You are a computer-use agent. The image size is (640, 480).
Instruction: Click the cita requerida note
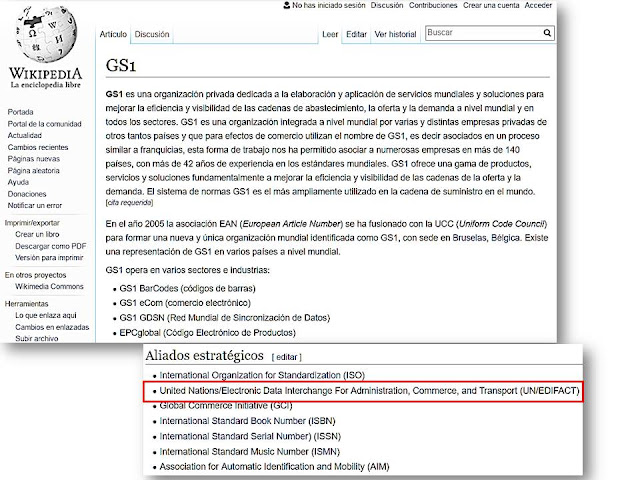[129, 202]
